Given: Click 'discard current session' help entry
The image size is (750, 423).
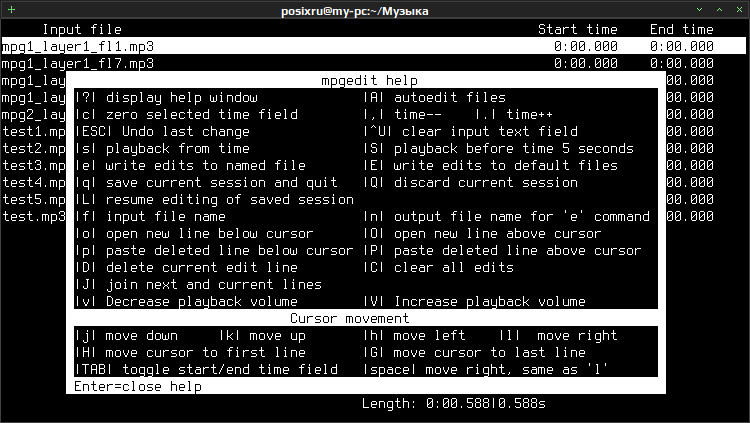Looking at the screenshot, I should pos(470,182).
